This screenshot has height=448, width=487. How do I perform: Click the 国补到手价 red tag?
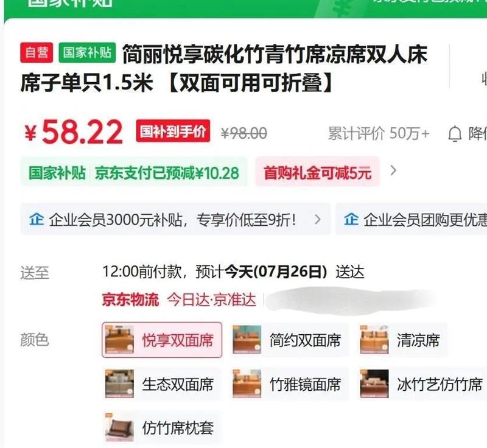(x=173, y=131)
